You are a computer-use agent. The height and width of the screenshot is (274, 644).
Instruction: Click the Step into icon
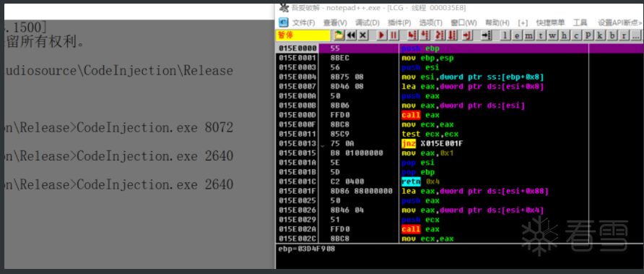[413, 35]
